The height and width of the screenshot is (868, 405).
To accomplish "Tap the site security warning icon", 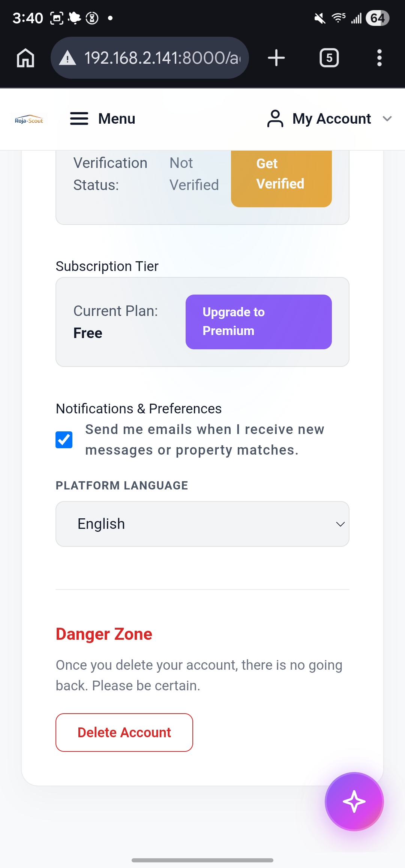I will [x=68, y=58].
